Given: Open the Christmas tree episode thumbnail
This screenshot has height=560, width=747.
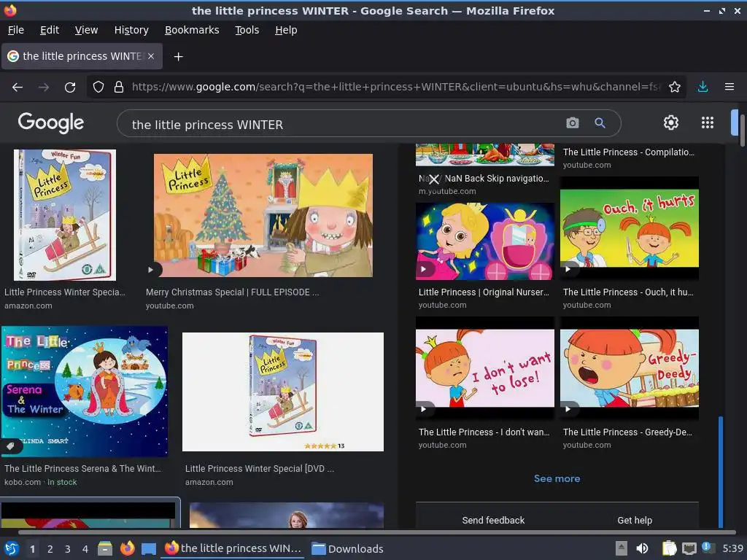Looking at the screenshot, I should (x=263, y=215).
